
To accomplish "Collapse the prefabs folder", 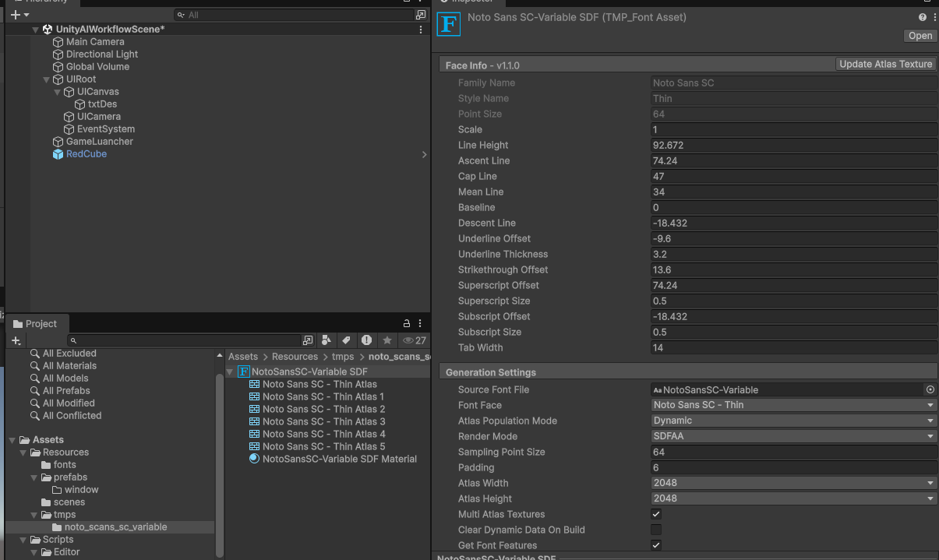I will pos(34,477).
